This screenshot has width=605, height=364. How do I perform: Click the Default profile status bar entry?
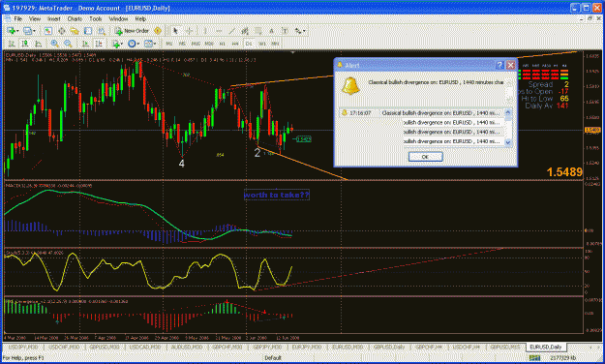pos(273,358)
